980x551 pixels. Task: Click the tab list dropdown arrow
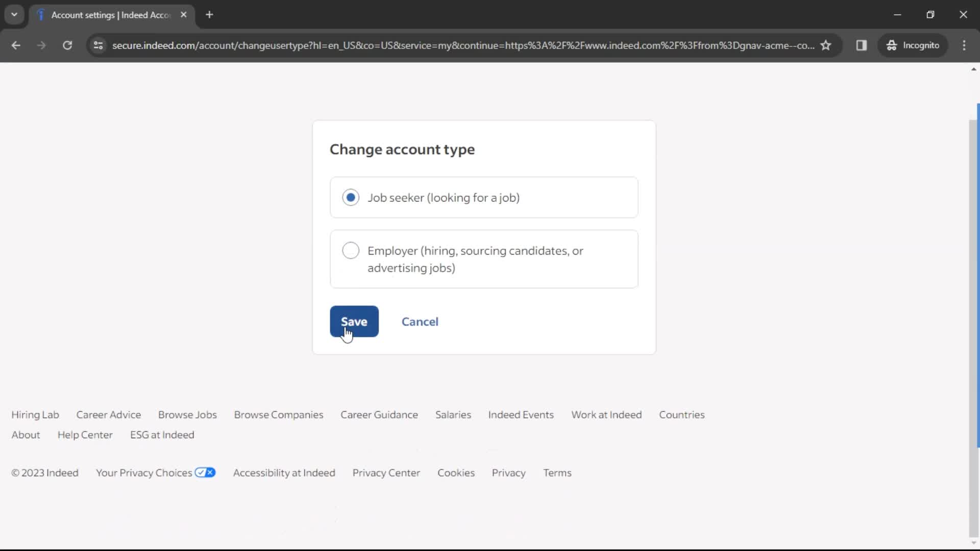click(13, 14)
